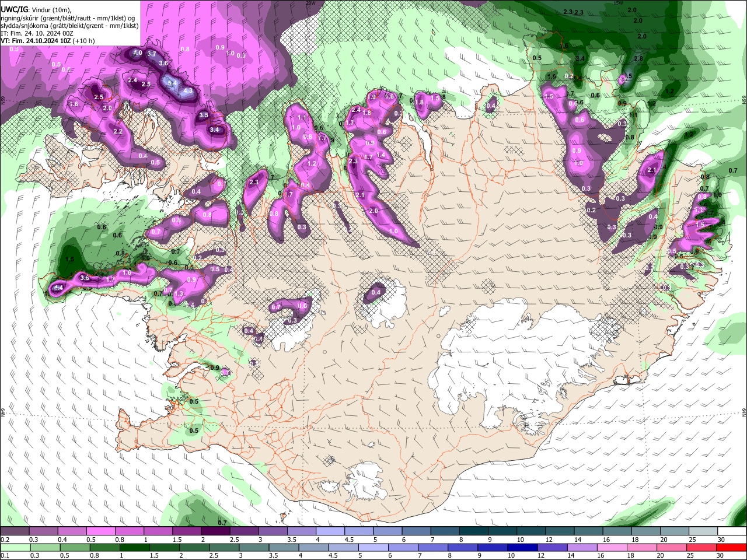Click the 'rigning/skúrir (grænt/blátt/rautt' legend description line
The width and height of the screenshot is (747, 560).
[x=69, y=18]
